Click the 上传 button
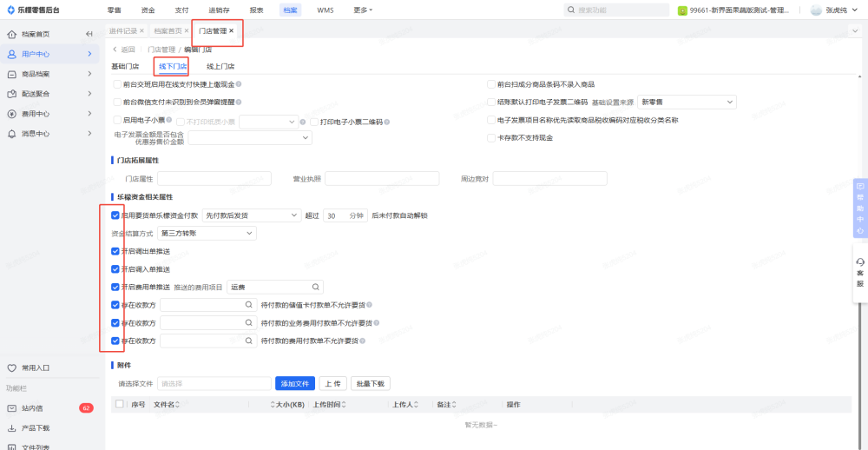The width and height of the screenshot is (868, 450). coord(332,383)
